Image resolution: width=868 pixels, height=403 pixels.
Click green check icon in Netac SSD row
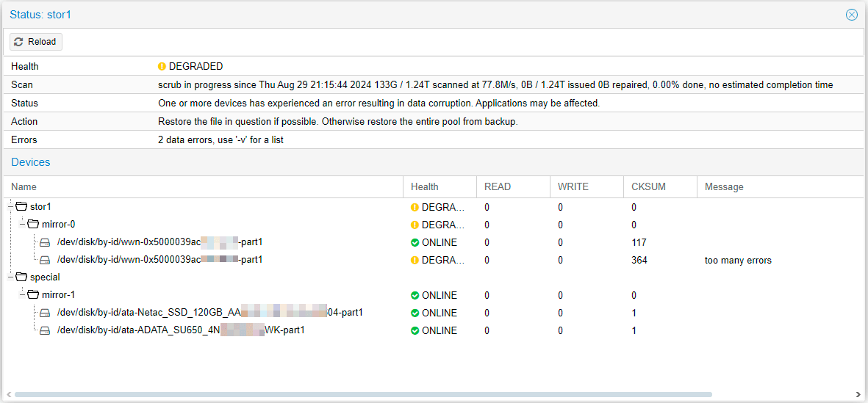tap(415, 313)
